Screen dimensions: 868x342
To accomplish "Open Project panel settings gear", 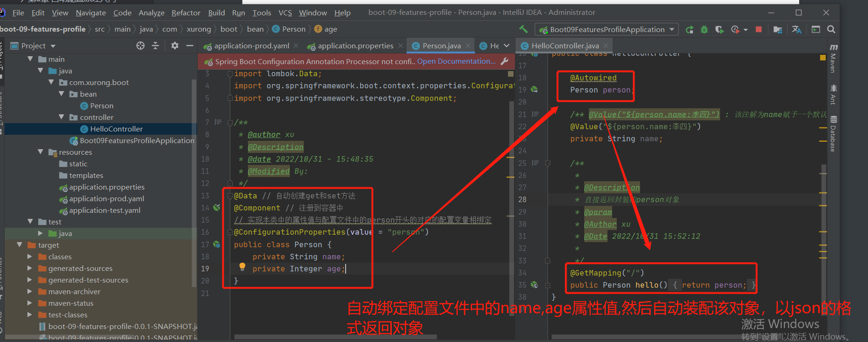I will (x=174, y=46).
